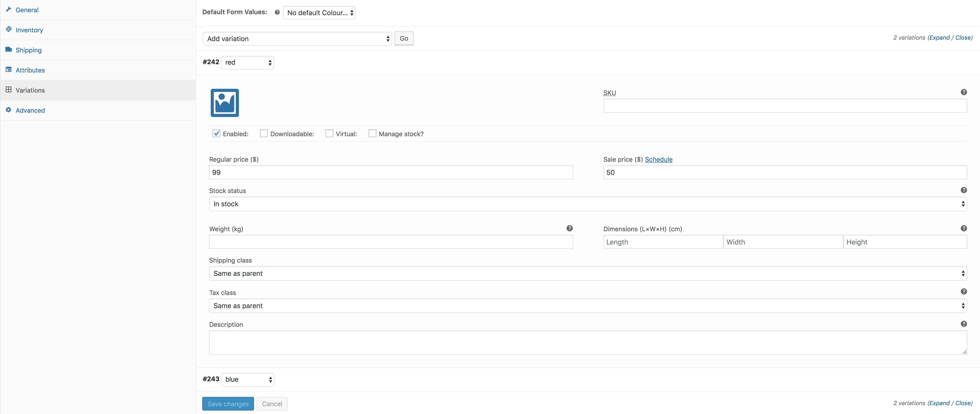Switch to the Inventory tab
The image size is (980, 414).
tap(29, 30)
